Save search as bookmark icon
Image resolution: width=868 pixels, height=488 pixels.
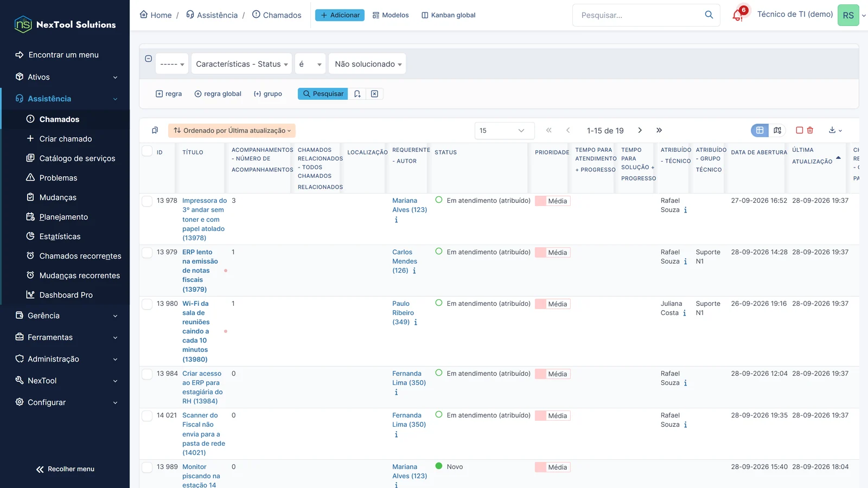point(357,94)
